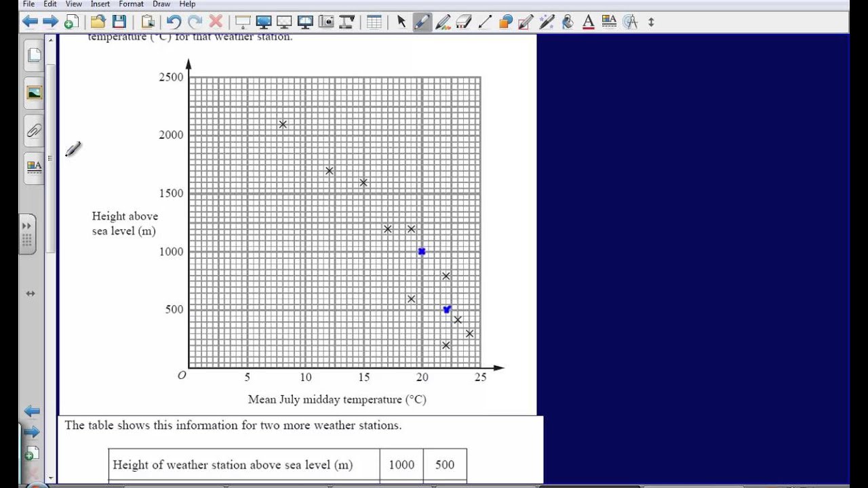Expand the sidebar with the double-arrow handle
The height and width of the screenshot is (488, 868).
27,234
